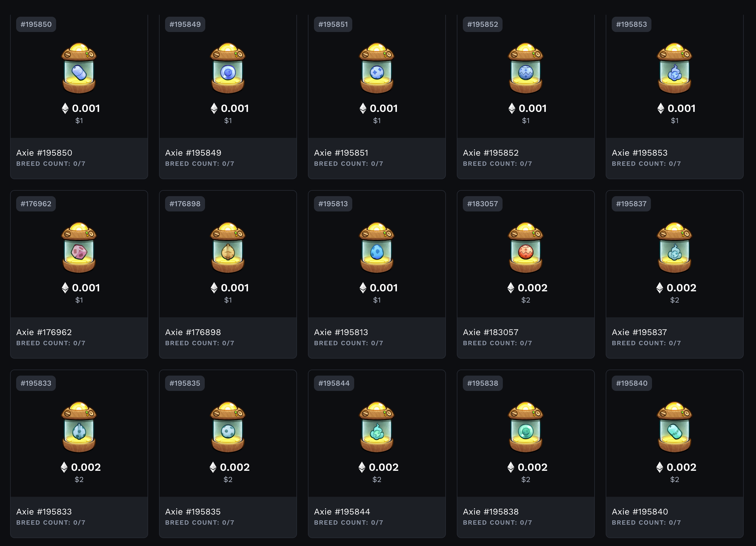Click the 0.001 price on Axie #176898

235,287
